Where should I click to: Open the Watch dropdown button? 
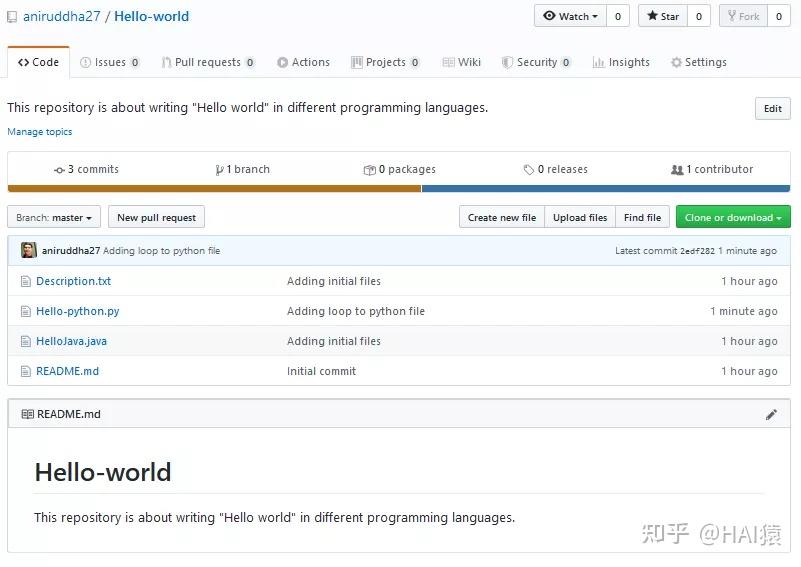click(x=570, y=16)
